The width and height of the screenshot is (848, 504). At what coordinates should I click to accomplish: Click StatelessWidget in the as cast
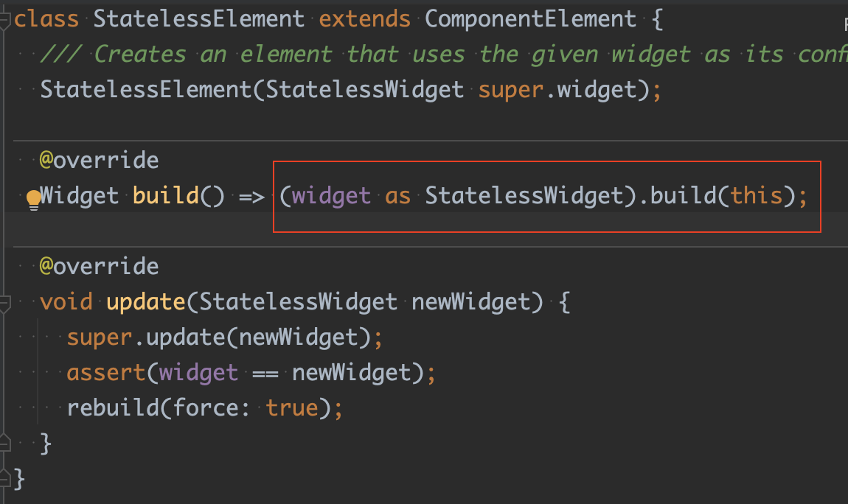[x=524, y=195]
